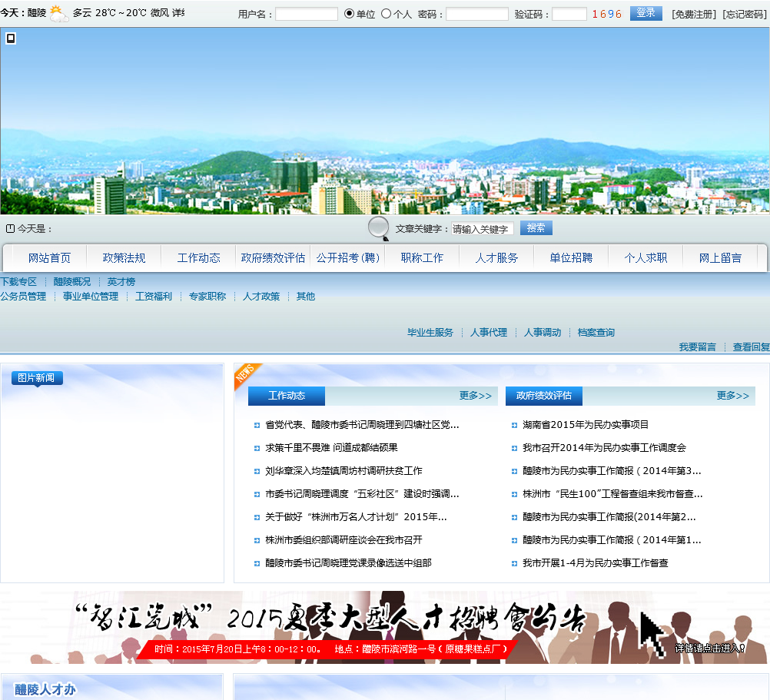Click the 搜索 button
770x700 pixels.
[x=536, y=227]
